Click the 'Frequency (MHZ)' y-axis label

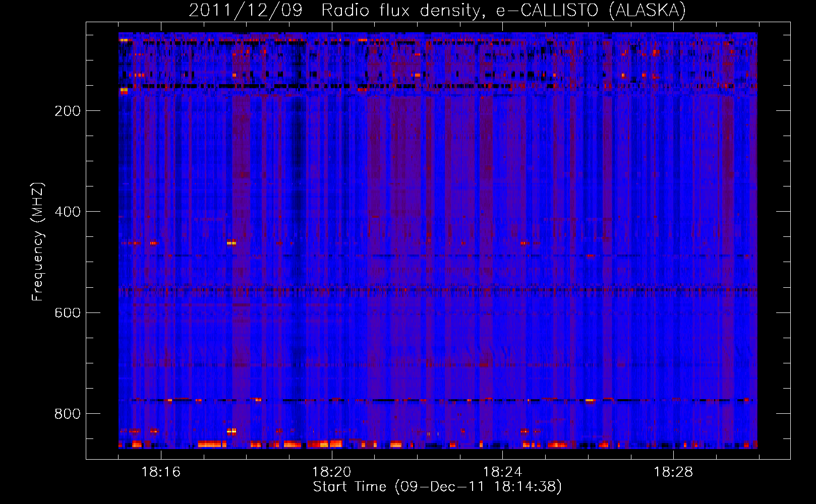[x=38, y=242]
